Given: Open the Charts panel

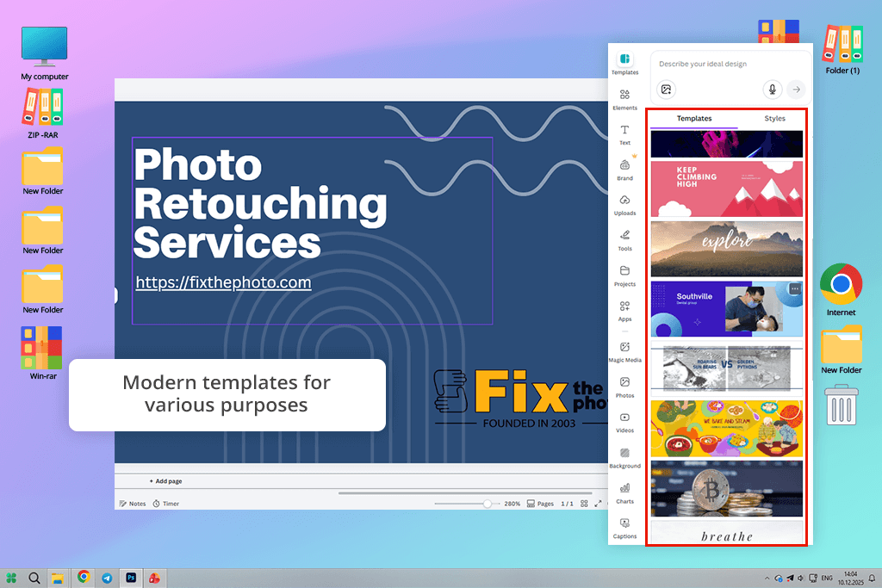Looking at the screenshot, I should click(624, 493).
